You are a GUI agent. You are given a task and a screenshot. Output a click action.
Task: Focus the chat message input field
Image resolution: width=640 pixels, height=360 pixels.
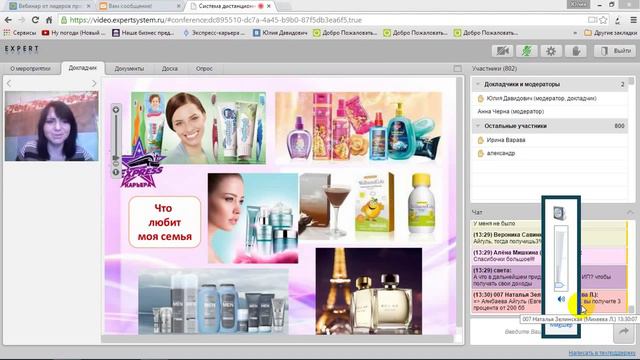point(541,331)
